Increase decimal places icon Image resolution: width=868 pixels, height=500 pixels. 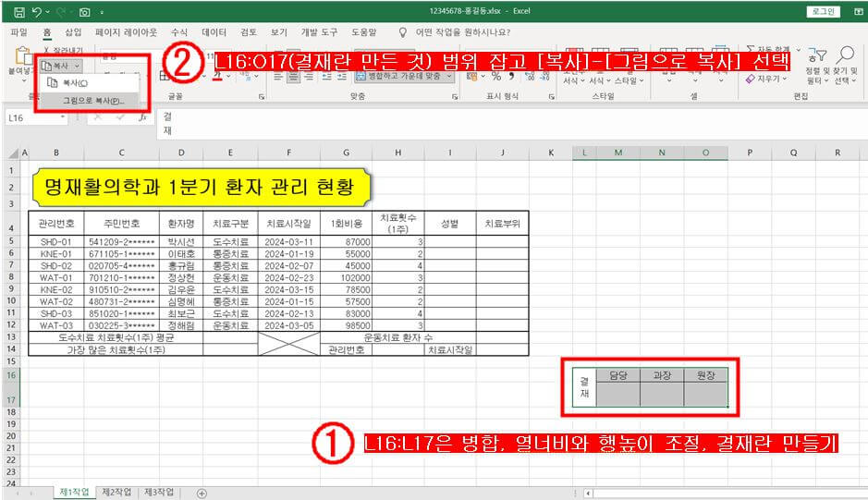tap(531, 77)
